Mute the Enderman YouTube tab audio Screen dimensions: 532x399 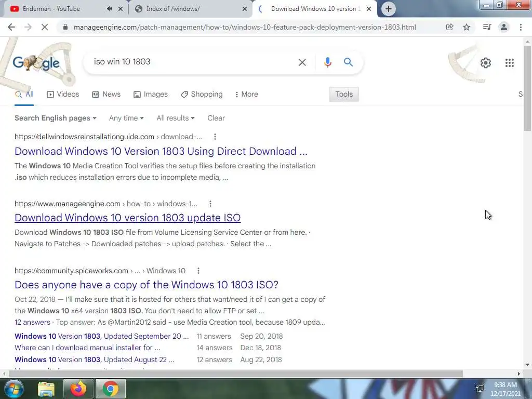[x=109, y=9]
